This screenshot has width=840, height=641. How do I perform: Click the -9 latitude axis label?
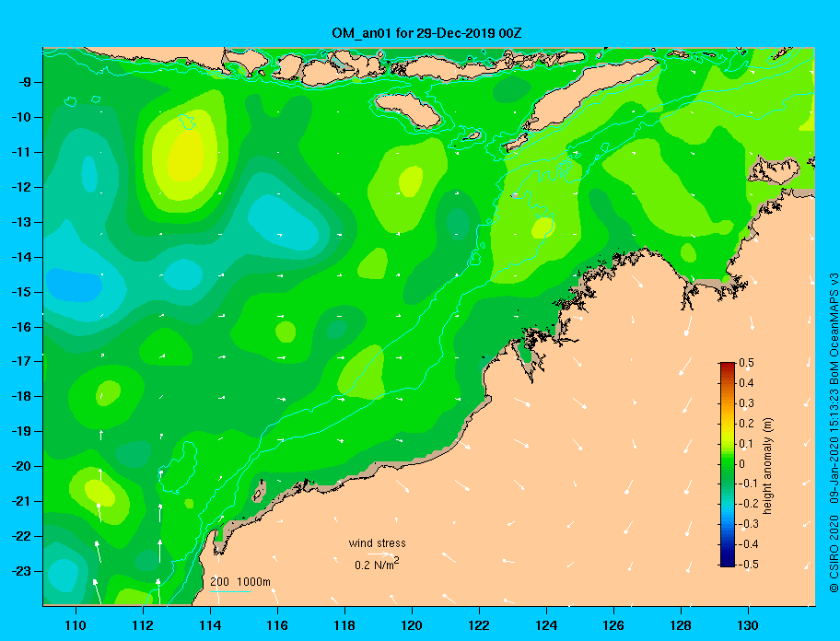click(x=26, y=83)
